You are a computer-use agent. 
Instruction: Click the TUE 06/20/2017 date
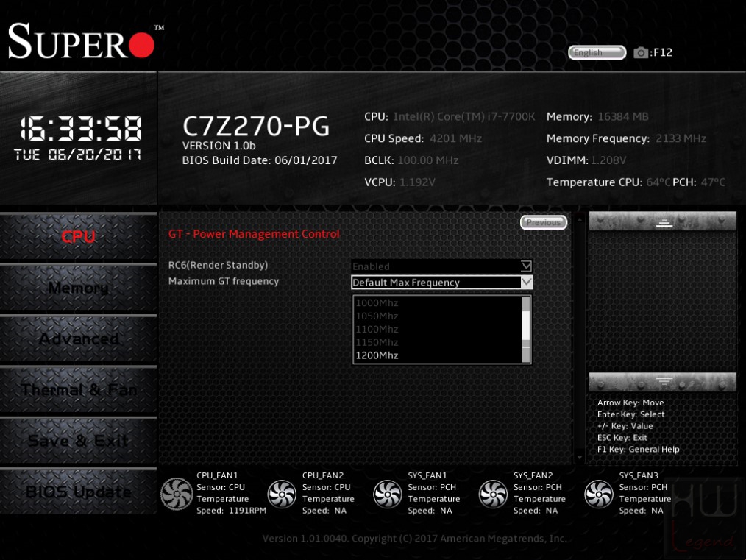[x=77, y=155]
